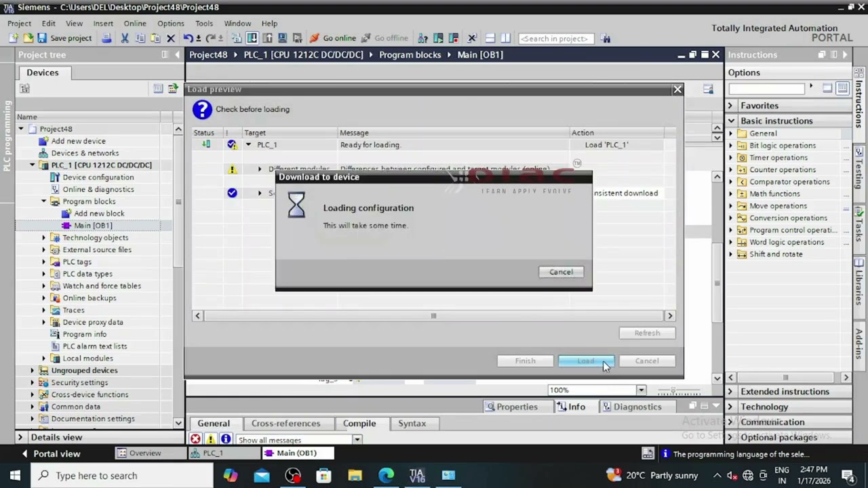Image resolution: width=868 pixels, height=488 pixels.
Task: Save project using the toolbar button
Action: (x=64, y=38)
